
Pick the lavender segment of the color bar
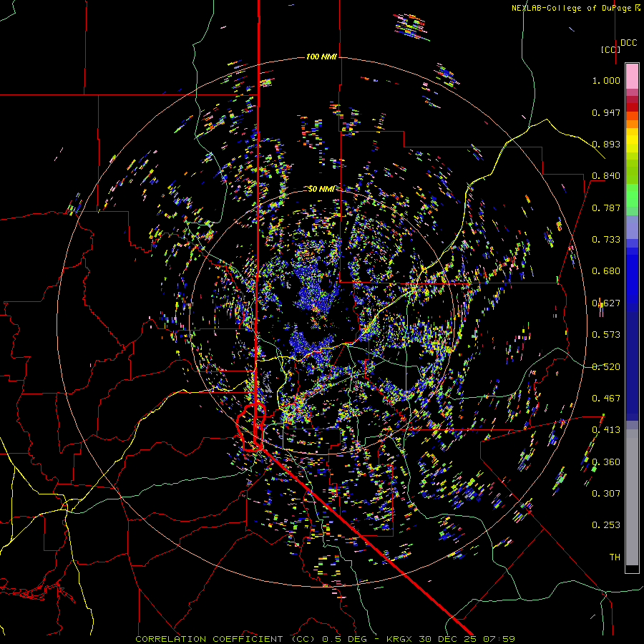click(632, 227)
